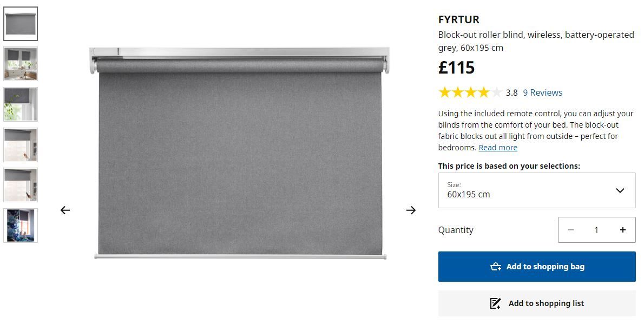Viewport: 644px width, 325px height.
Task: Add item to shopping list
Action: [537, 303]
